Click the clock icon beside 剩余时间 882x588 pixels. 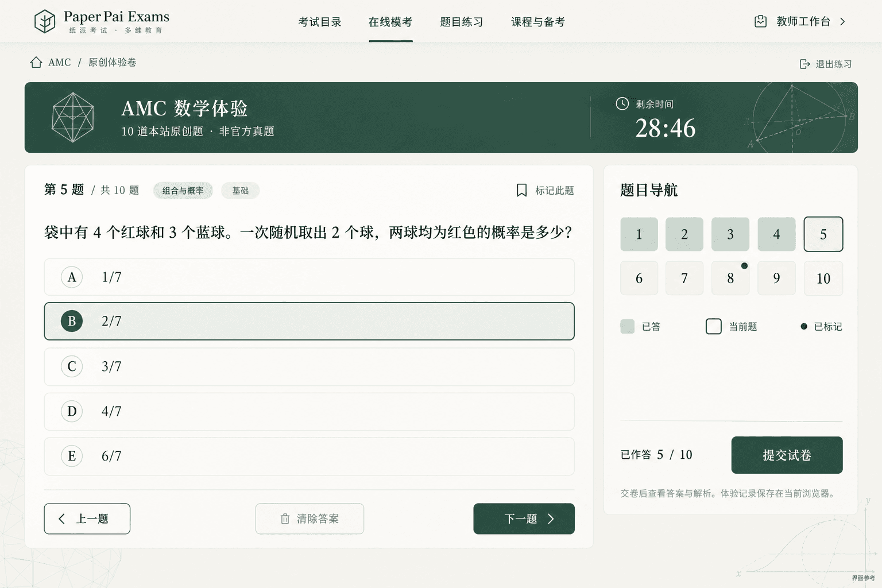[622, 103]
